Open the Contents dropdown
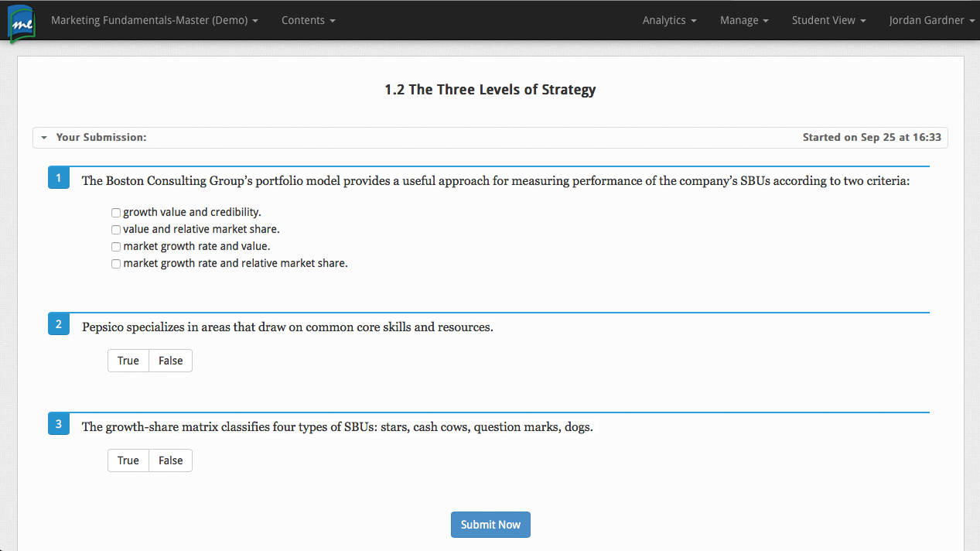 tap(308, 20)
